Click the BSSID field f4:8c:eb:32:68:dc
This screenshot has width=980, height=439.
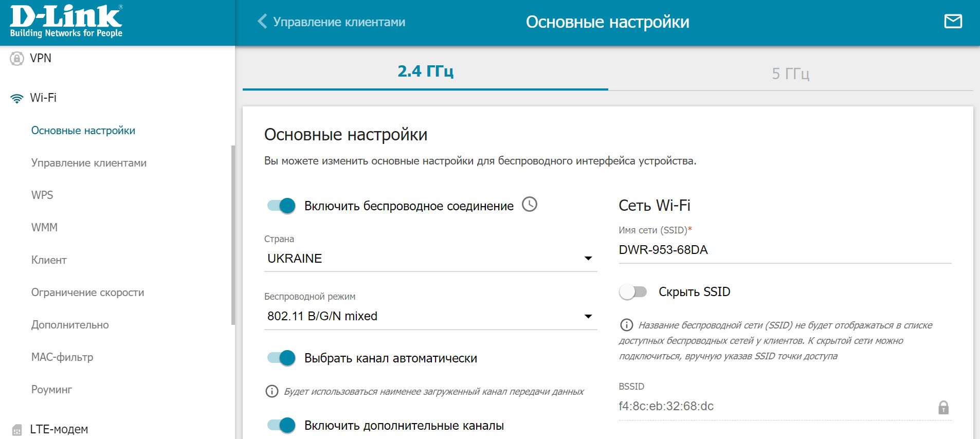(x=785, y=406)
